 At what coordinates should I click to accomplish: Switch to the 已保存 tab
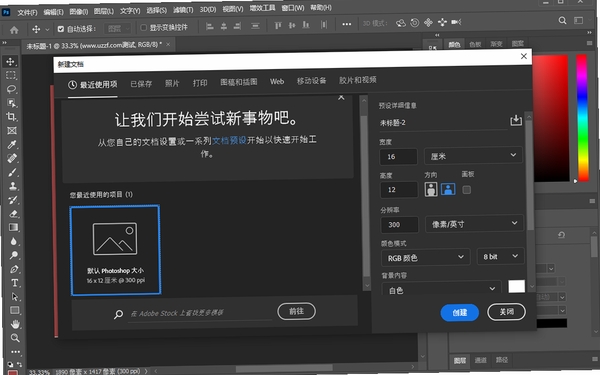tap(141, 84)
